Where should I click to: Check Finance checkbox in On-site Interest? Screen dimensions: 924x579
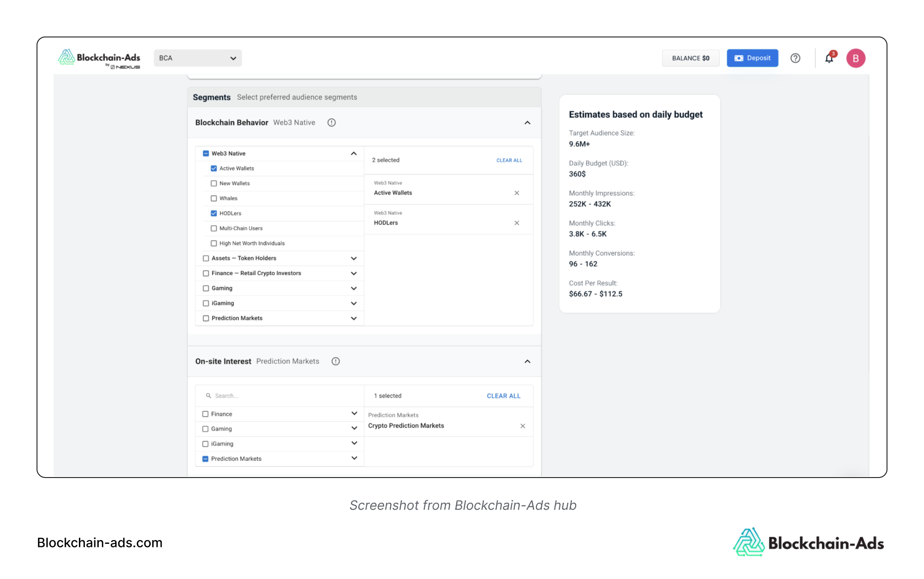tap(205, 414)
